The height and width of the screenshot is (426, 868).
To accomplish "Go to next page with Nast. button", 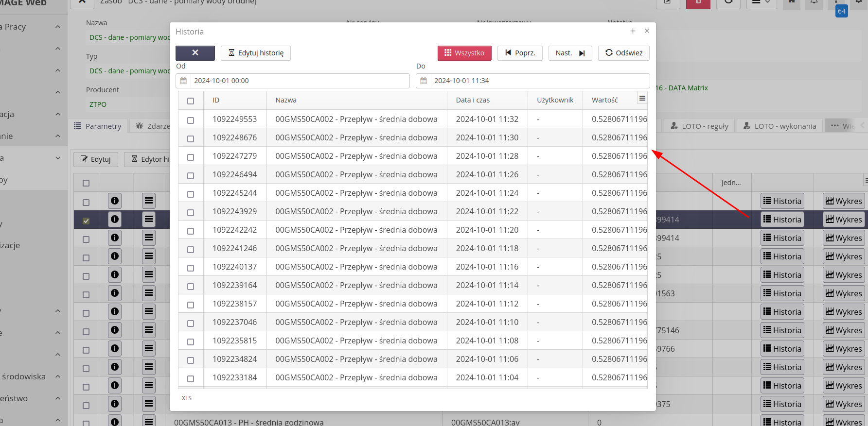I will [x=570, y=53].
